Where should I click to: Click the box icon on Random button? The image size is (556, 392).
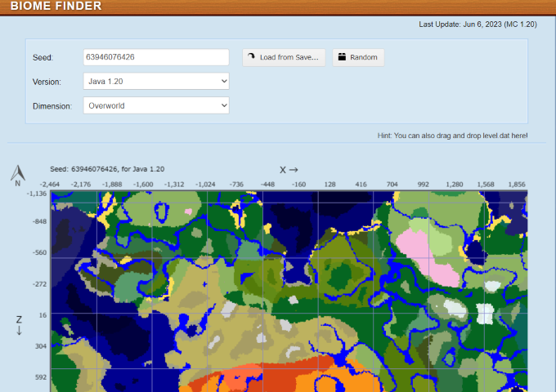pos(342,56)
